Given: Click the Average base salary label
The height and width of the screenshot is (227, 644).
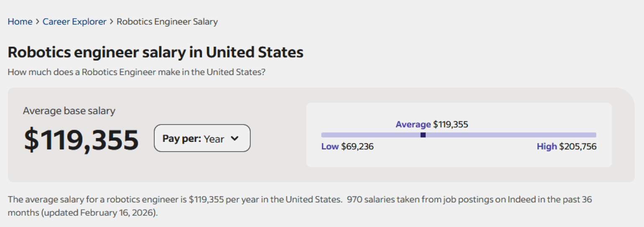Looking at the screenshot, I should (69, 111).
